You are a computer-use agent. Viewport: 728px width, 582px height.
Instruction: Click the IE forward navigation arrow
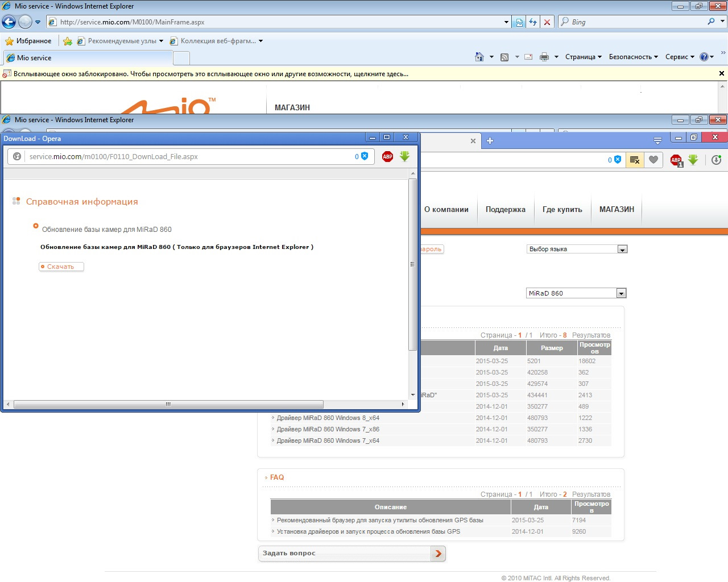tap(25, 22)
